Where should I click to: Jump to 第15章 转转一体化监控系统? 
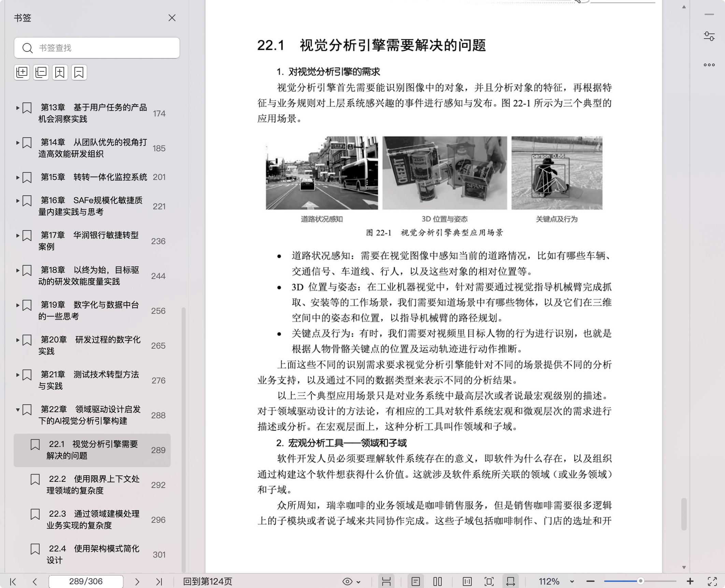point(94,177)
